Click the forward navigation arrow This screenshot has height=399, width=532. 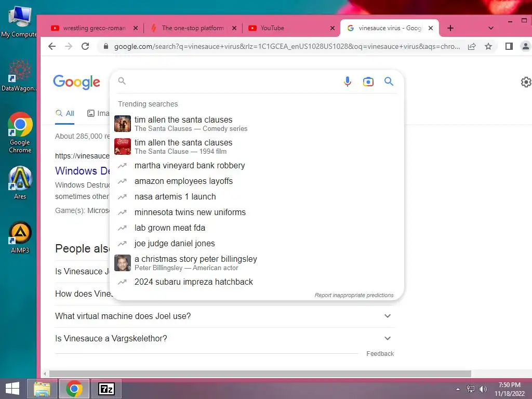pyautogui.click(x=69, y=46)
